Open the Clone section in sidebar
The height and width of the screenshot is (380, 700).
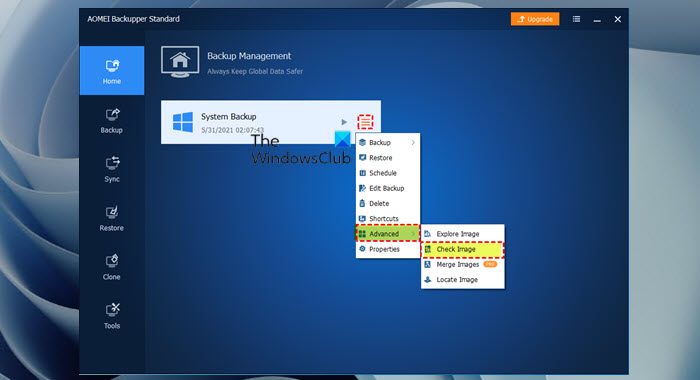tap(112, 267)
